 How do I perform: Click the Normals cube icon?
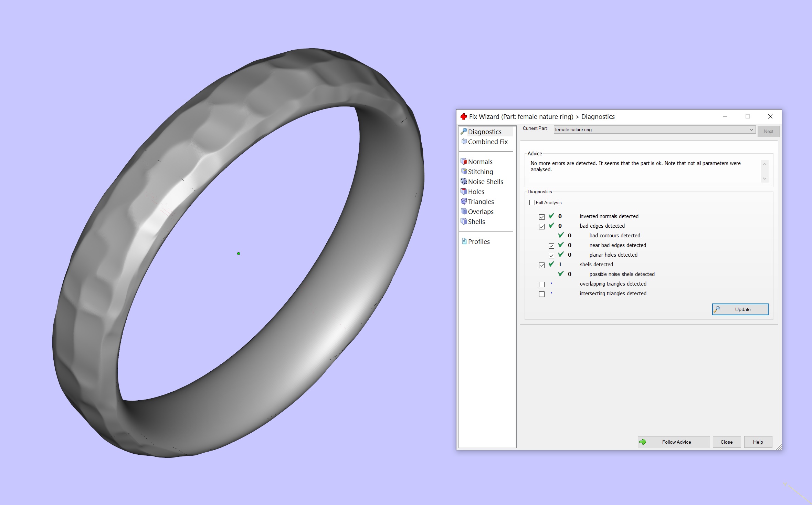(464, 162)
